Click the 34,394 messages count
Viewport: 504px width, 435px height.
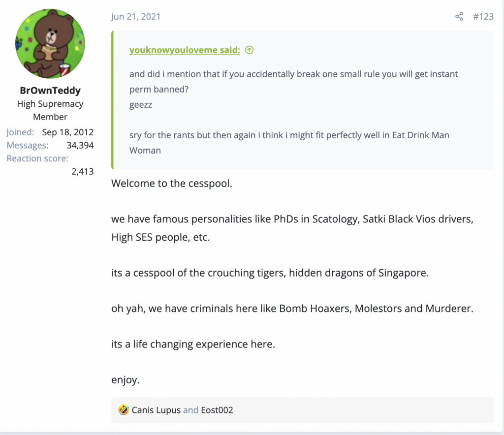80,145
